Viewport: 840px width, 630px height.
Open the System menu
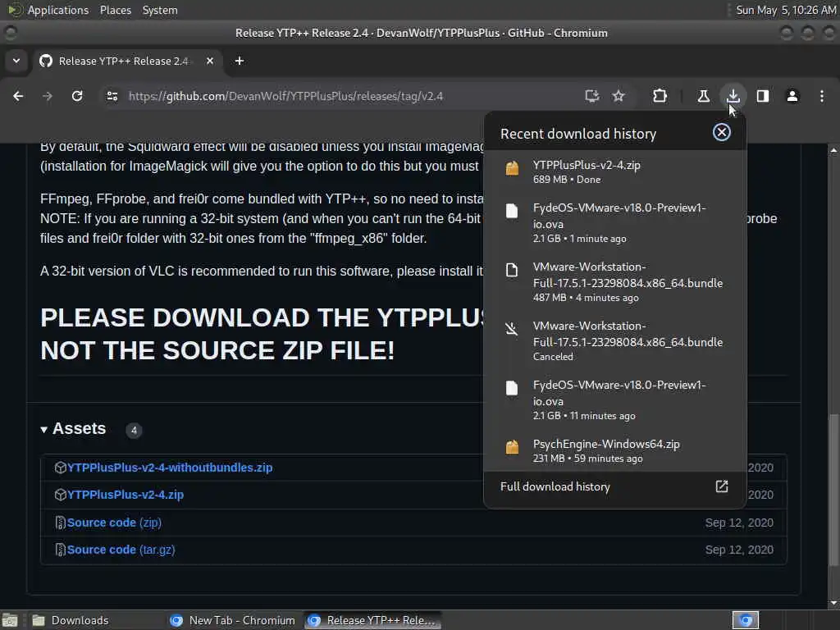click(160, 10)
